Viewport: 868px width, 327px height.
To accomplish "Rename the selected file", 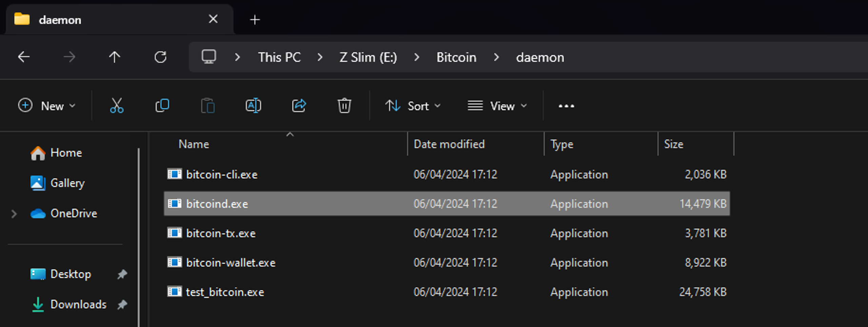I will tap(253, 106).
